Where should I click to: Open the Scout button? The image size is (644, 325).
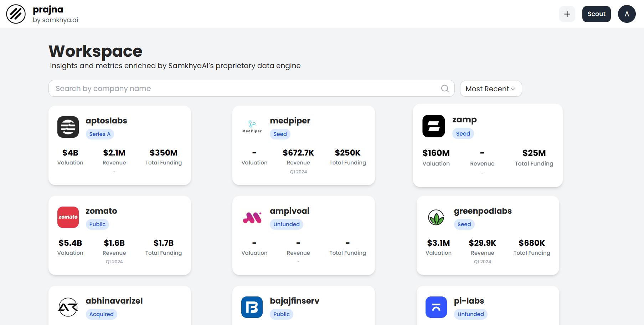(x=596, y=14)
